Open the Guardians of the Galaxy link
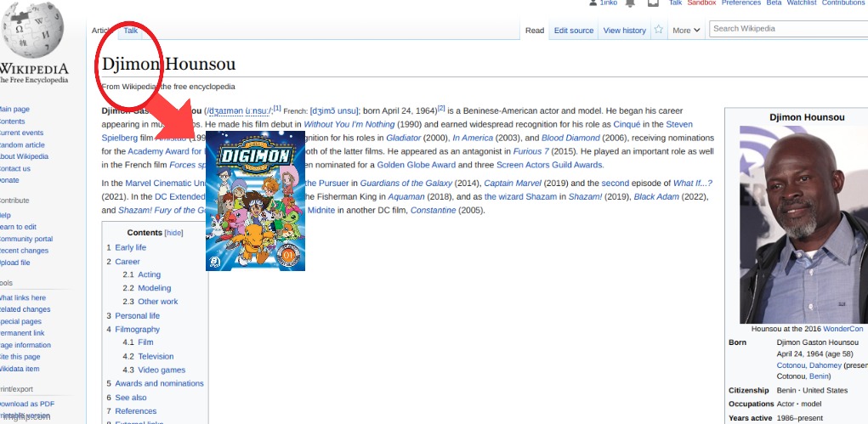The image size is (868, 424). pyautogui.click(x=406, y=184)
